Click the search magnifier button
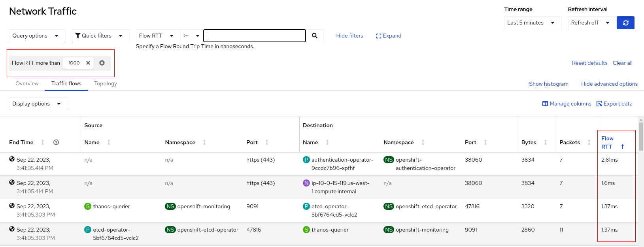Image resolution: width=644 pixels, height=247 pixels. 315,36
